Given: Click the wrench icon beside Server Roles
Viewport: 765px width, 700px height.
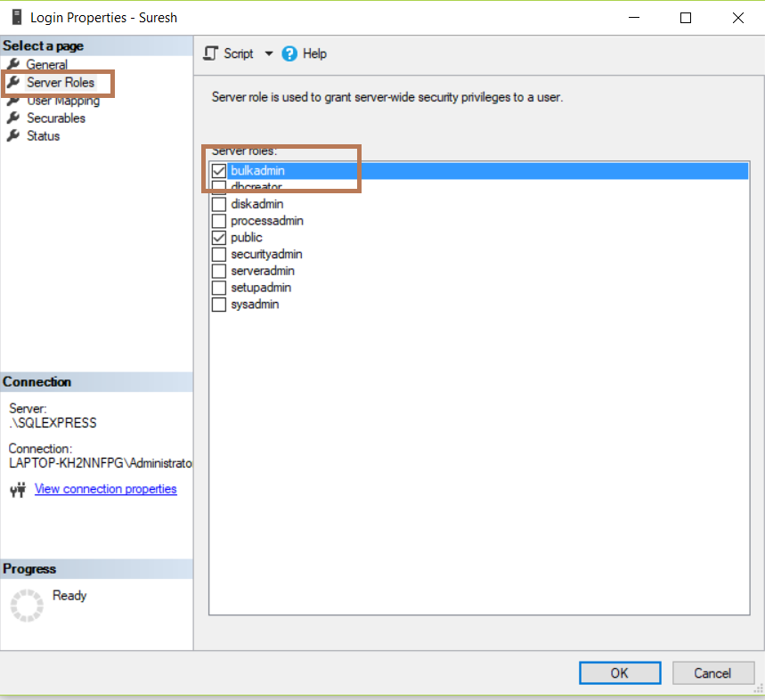Looking at the screenshot, I should coord(14,82).
